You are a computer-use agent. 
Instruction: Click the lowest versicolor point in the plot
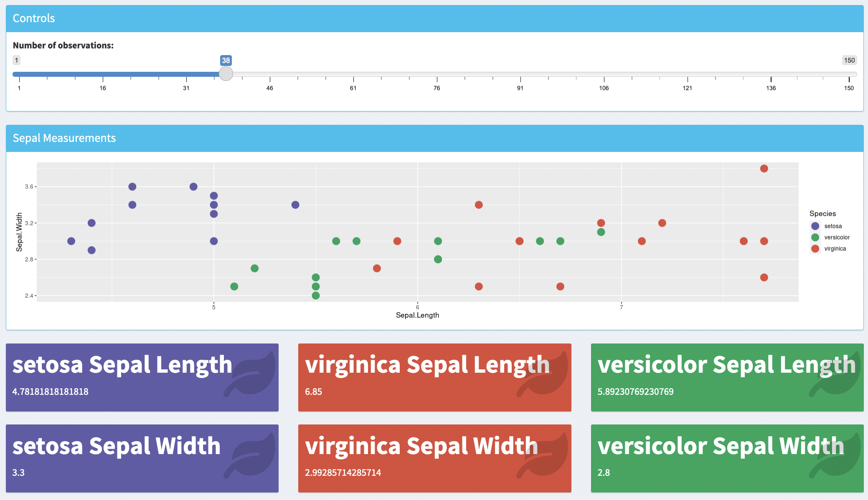(316, 295)
